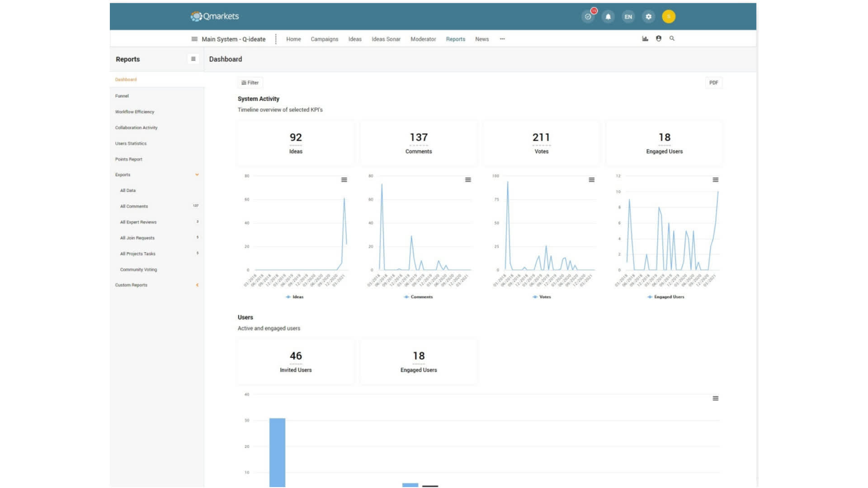Open the settings gear icon
The width and height of the screenshot is (868, 488).
tap(648, 17)
